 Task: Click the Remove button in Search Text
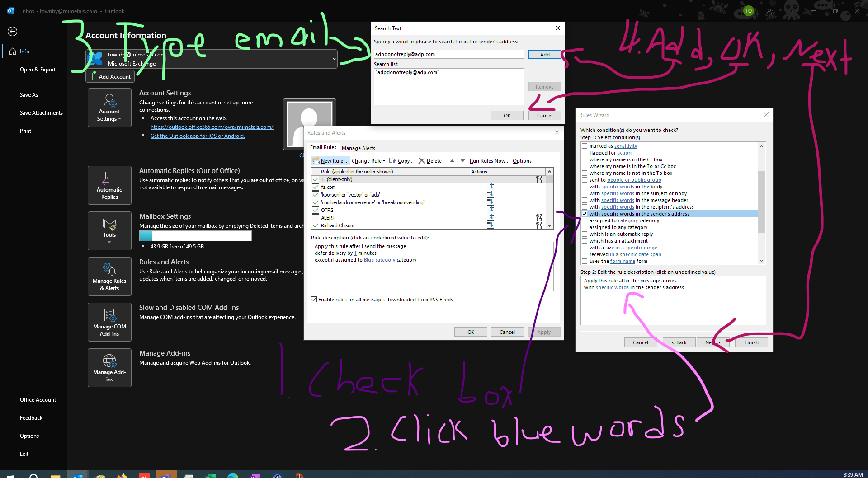[545, 87]
